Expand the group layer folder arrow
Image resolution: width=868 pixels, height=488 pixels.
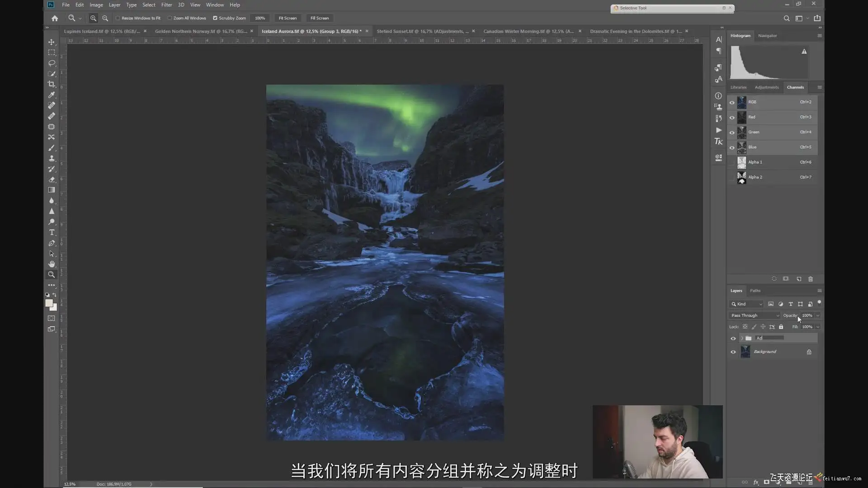[742, 338]
